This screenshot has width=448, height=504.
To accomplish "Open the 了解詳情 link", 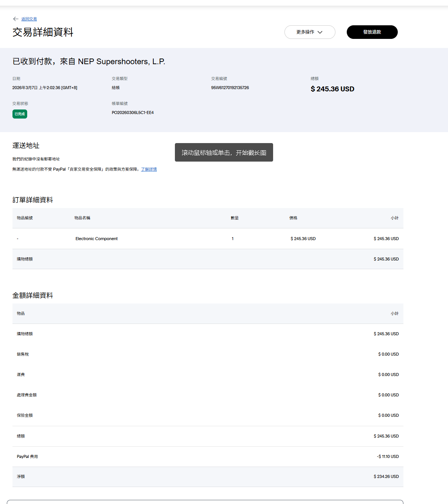I will 149,170.
